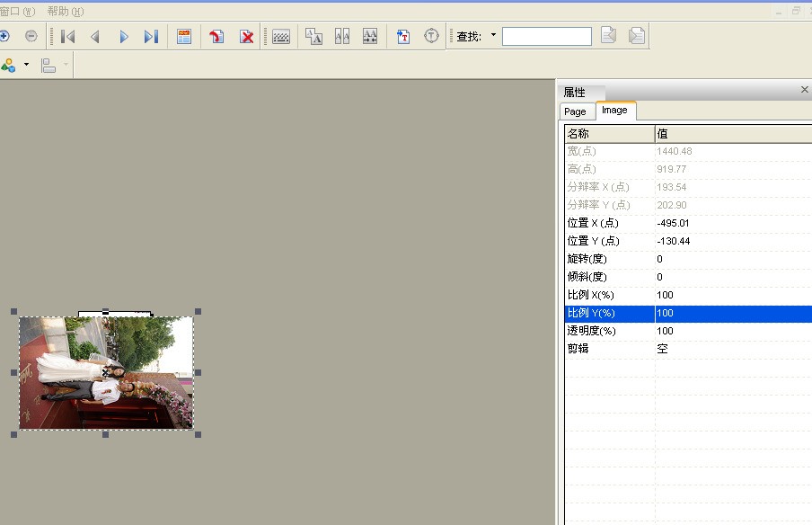Click the circled T text tool icon
The width and height of the screenshot is (812, 525).
click(x=431, y=36)
